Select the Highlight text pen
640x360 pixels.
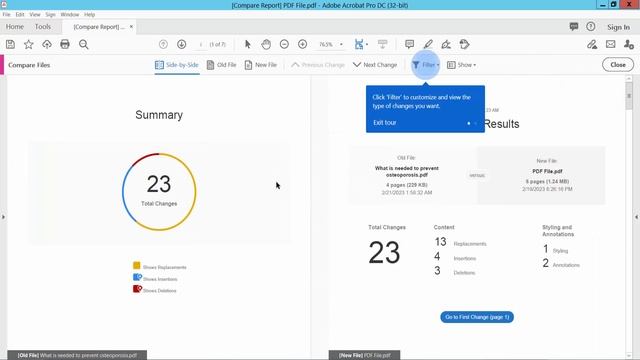click(428, 44)
